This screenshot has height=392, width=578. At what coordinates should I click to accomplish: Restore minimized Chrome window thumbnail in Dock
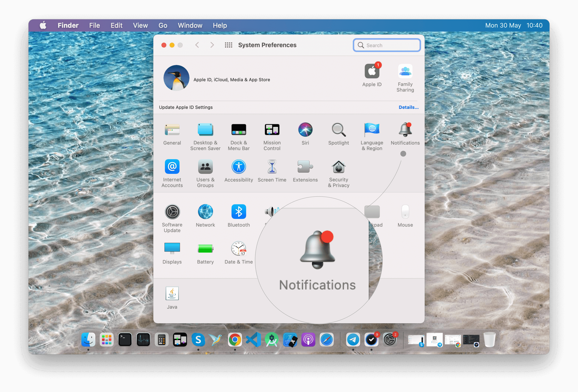(x=452, y=341)
